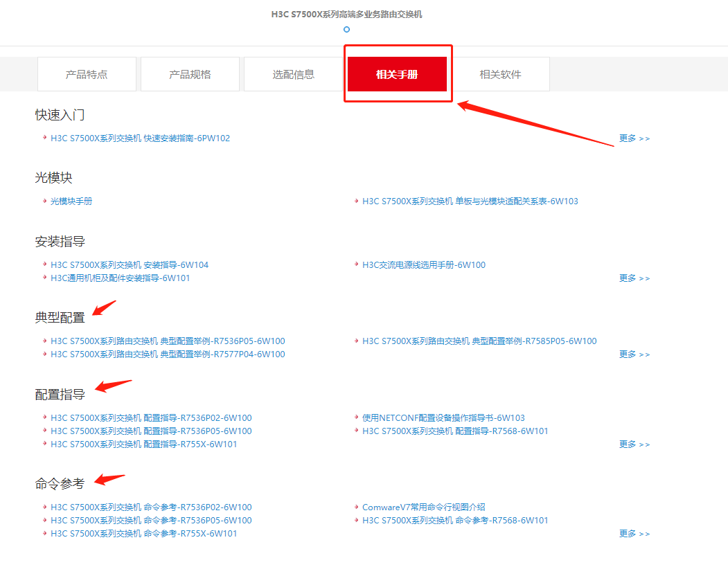Click the 典型配置 section heading
Screen dimensions: 728x567
60,317
